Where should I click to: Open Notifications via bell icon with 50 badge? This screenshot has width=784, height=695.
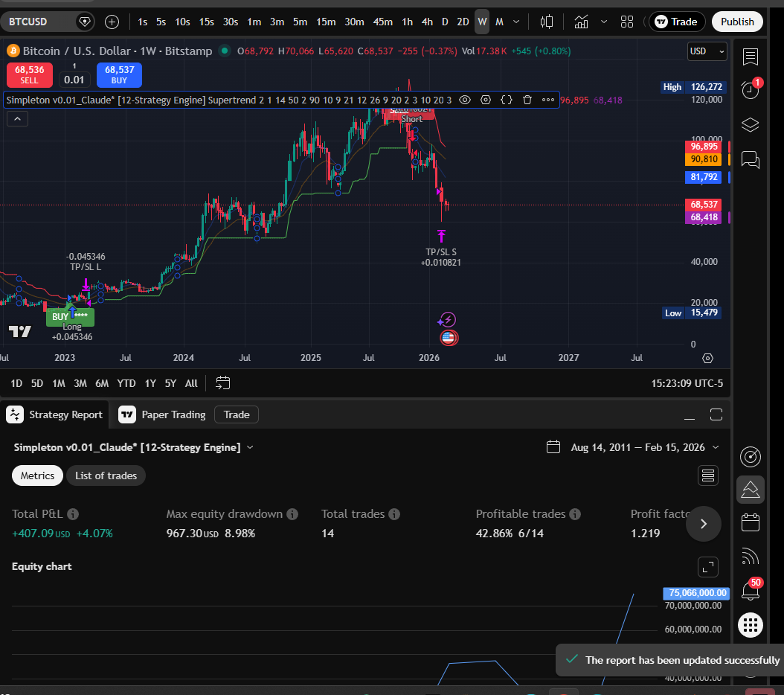(x=750, y=590)
